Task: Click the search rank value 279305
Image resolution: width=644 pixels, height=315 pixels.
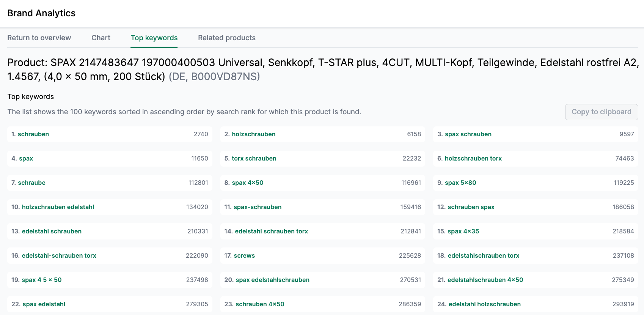Action: (197, 304)
